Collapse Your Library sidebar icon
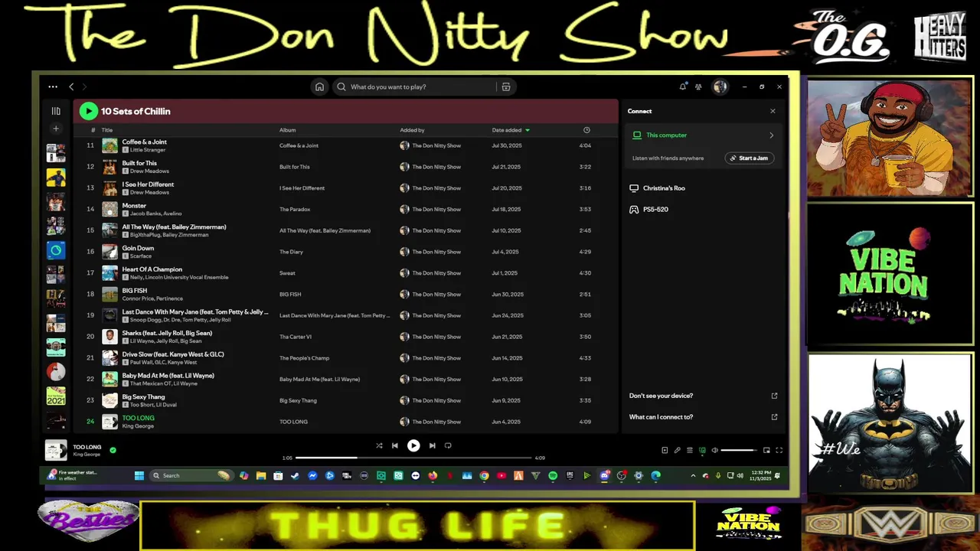980x551 pixels. pos(56,111)
